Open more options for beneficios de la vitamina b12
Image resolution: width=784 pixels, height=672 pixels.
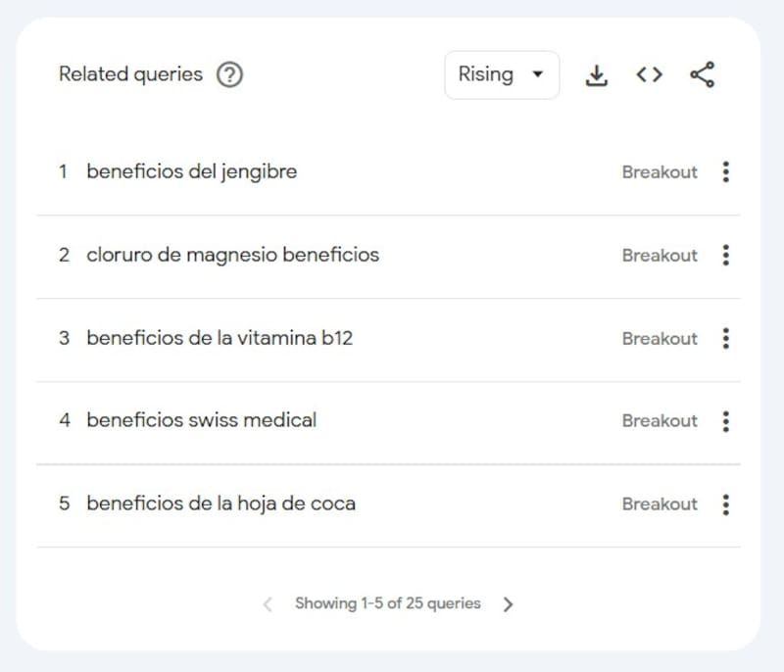point(725,339)
